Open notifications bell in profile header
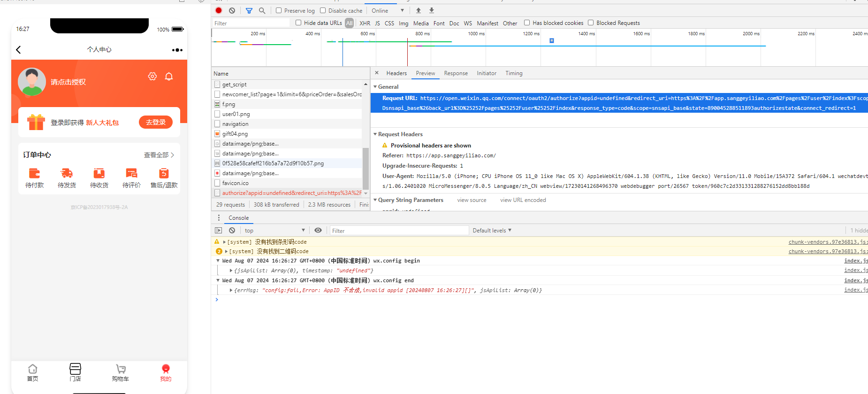This screenshot has width=868, height=394. click(x=169, y=76)
